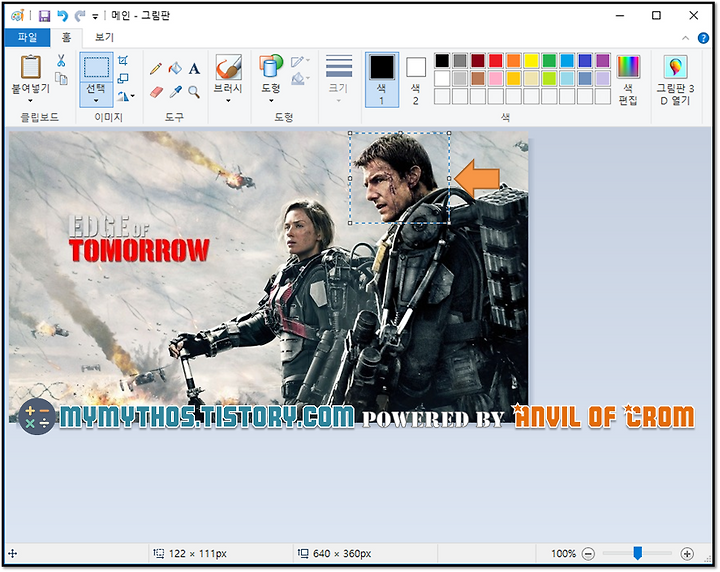This screenshot has height=572, width=720.
Task: Pick the pink color swatch
Action: 495,79
